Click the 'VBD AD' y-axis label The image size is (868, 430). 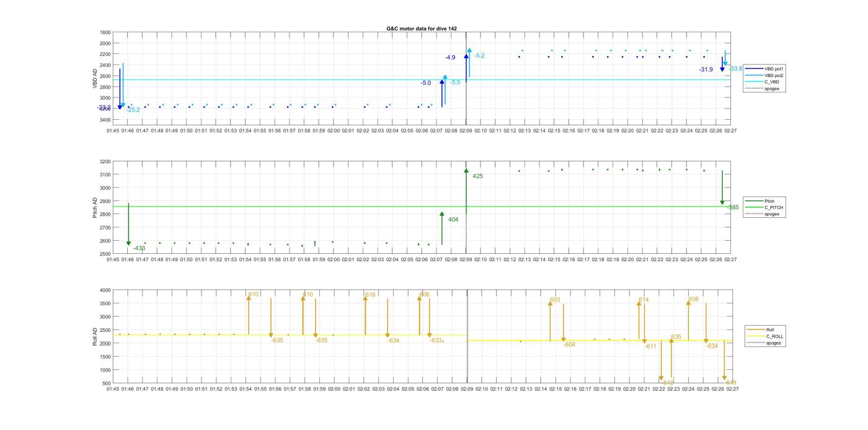(x=95, y=78)
